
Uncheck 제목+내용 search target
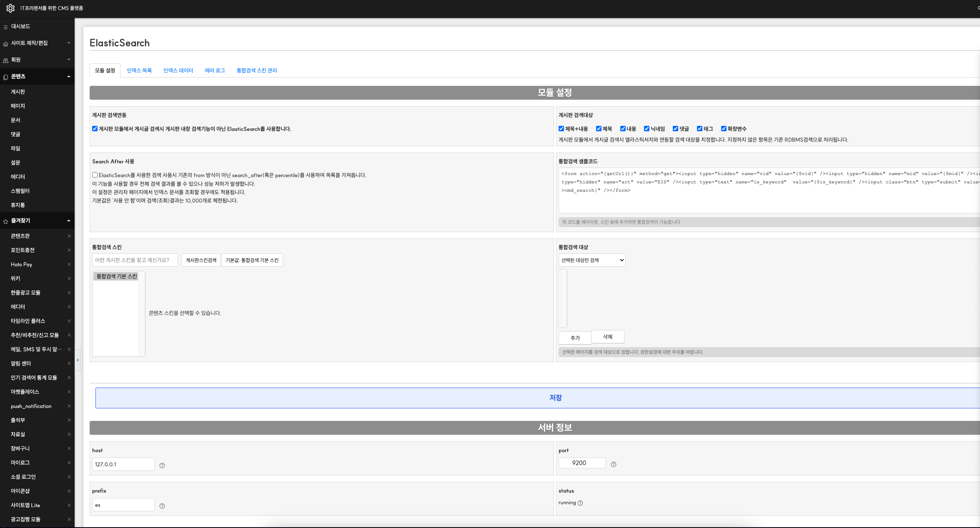(x=561, y=129)
